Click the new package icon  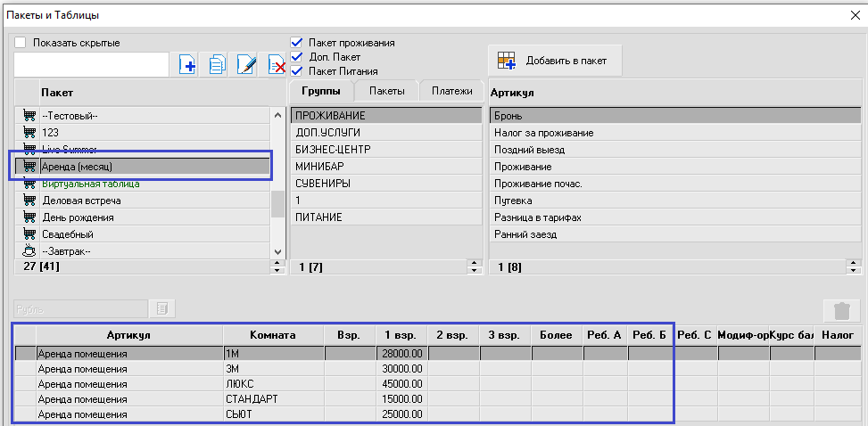[x=187, y=64]
